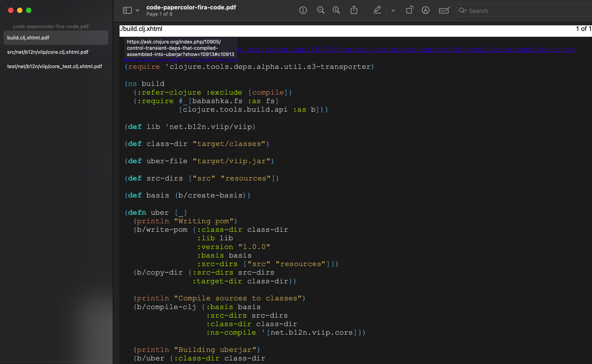Screen dimensions: 592x364
Task: Select code-papercolor-fira-code.pdf sidebar heading
Action: (51, 26)
